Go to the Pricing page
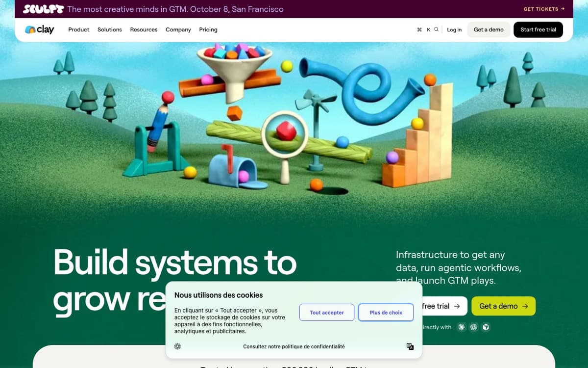Screen dimensions: 588x368 pyautogui.click(x=208, y=29)
